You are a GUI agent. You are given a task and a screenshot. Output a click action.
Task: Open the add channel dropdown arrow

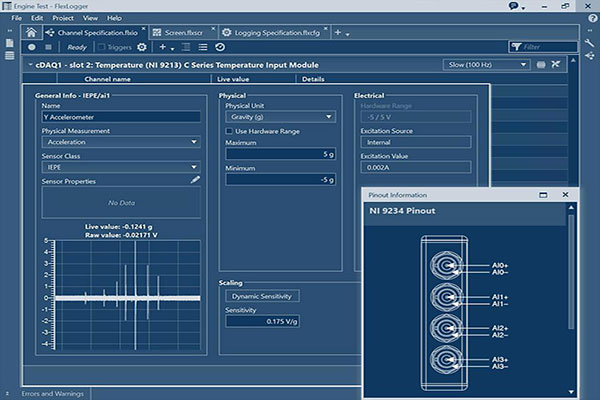(172, 49)
